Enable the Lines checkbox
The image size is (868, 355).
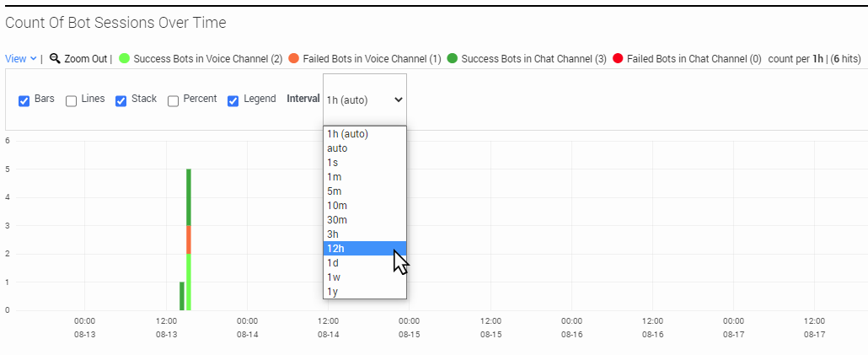click(72, 100)
